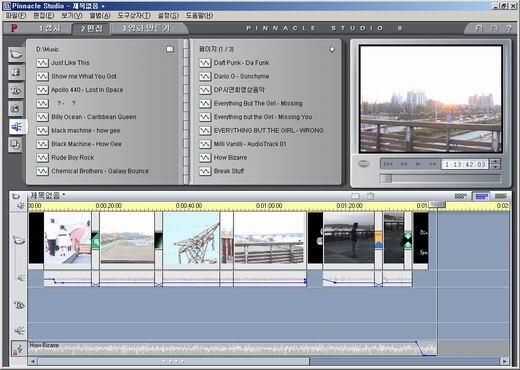Screen dimensions: 520x370
Task: Open the File menu
Action: click(x=16, y=16)
